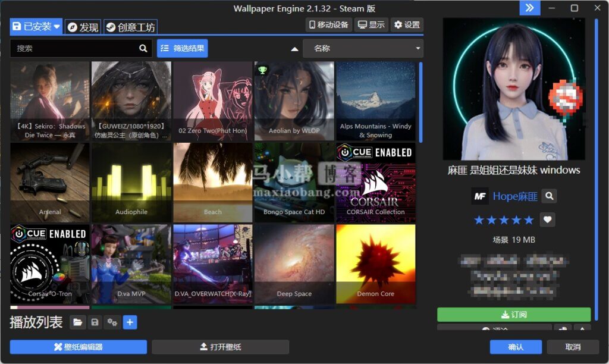Open the Hope麻匪 author link
This screenshot has height=364, width=609.
point(515,196)
